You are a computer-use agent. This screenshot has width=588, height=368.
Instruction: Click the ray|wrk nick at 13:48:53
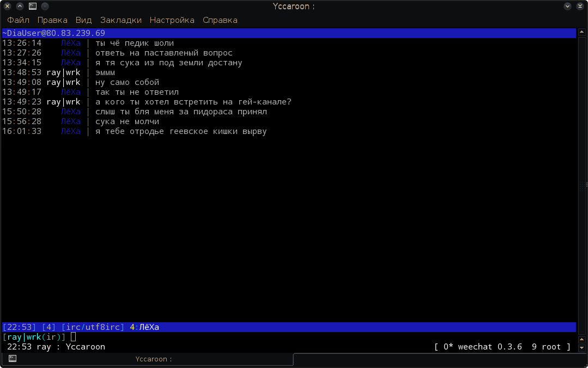(x=63, y=72)
